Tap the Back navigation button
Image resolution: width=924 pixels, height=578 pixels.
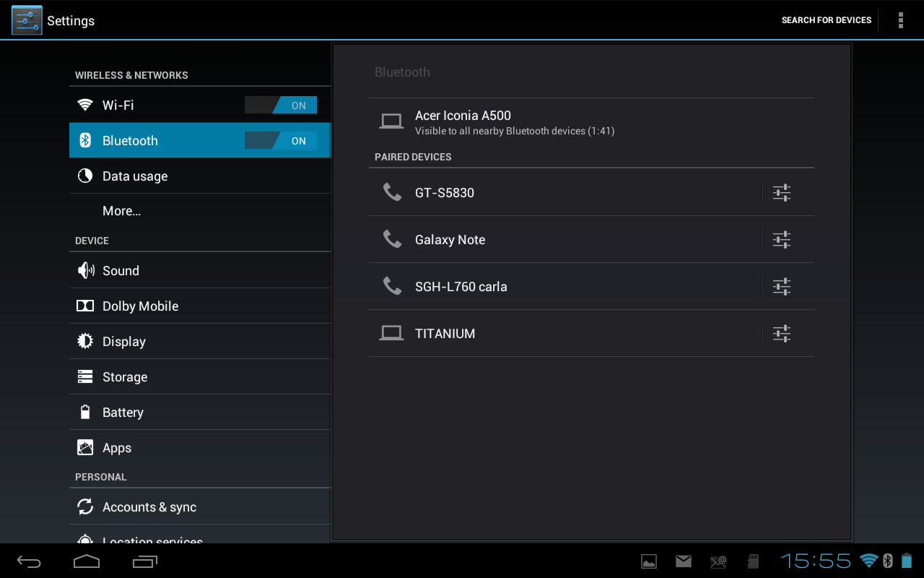coord(30,561)
